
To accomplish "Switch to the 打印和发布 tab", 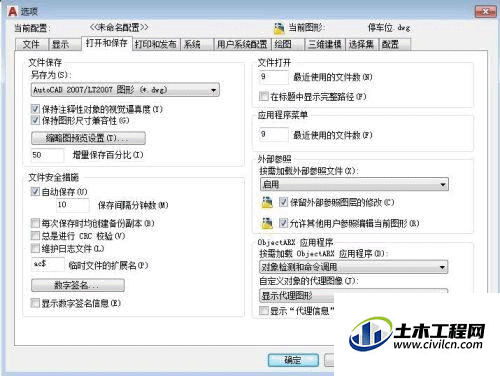I will tap(156, 44).
